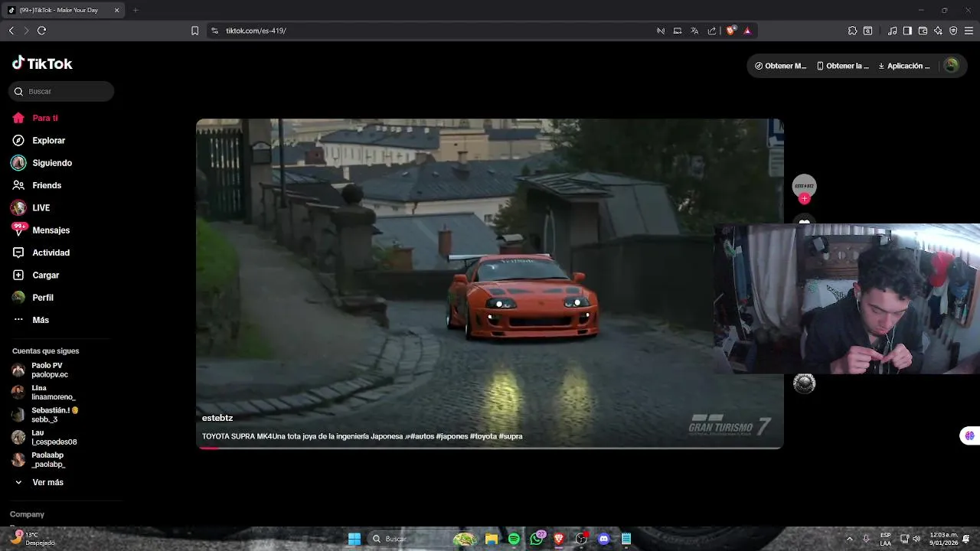This screenshot has height=551, width=980.
Task: Click the #japones hashtag in caption
Action: [452, 436]
